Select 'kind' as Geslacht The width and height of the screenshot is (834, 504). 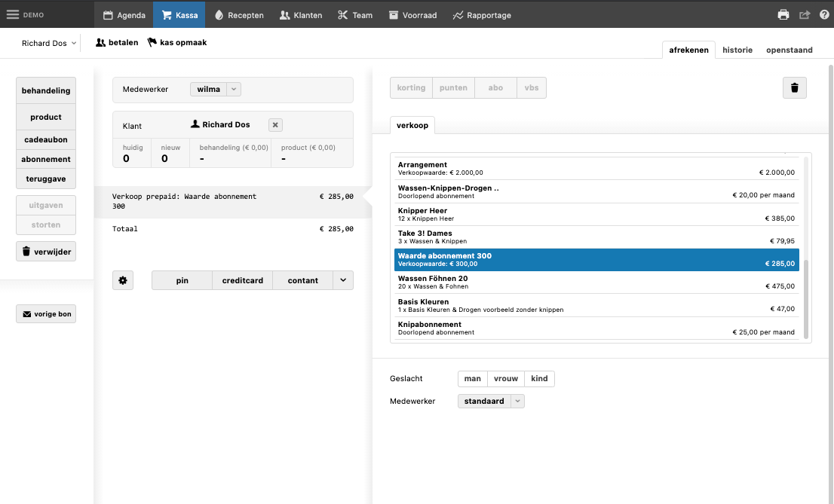pos(539,379)
